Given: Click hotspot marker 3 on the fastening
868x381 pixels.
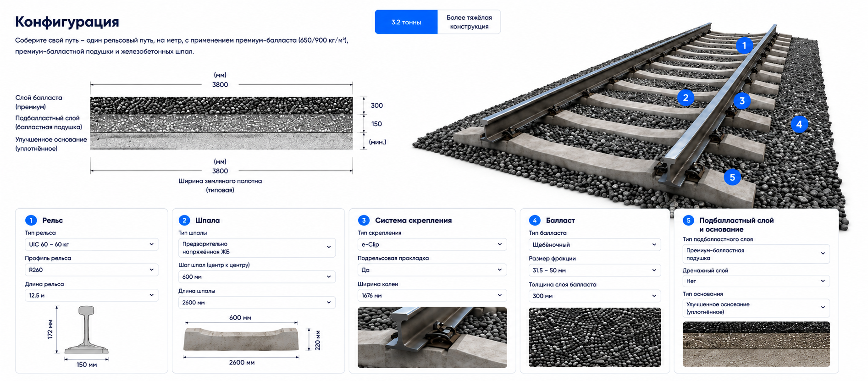Looking at the screenshot, I should click(742, 101).
